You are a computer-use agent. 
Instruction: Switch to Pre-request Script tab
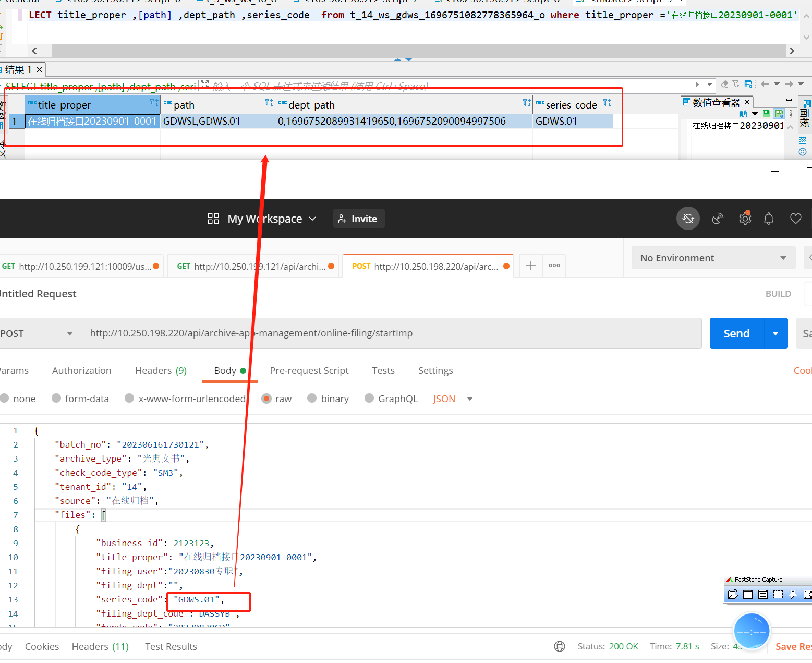pyautogui.click(x=309, y=370)
